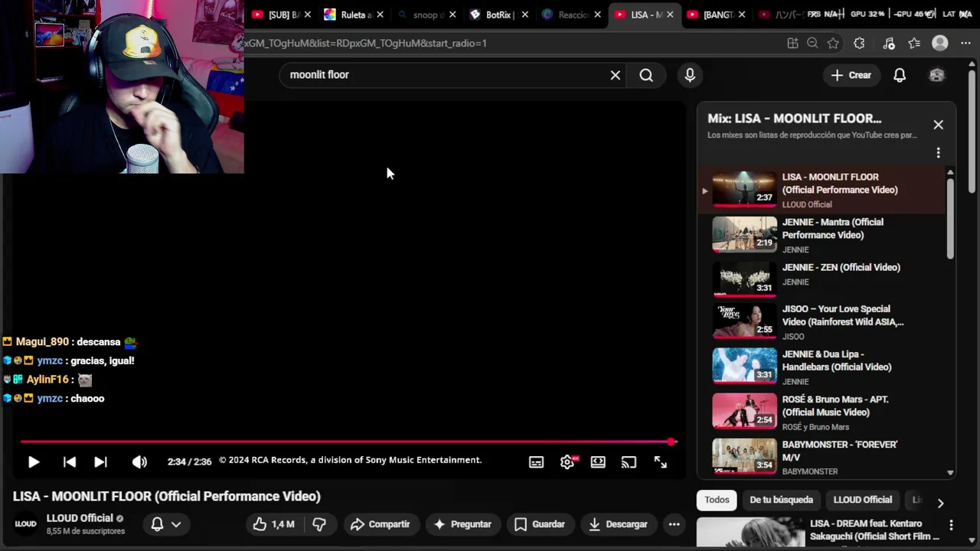Mute the video volume speaker icon
980x551 pixels.
coord(139,462)
